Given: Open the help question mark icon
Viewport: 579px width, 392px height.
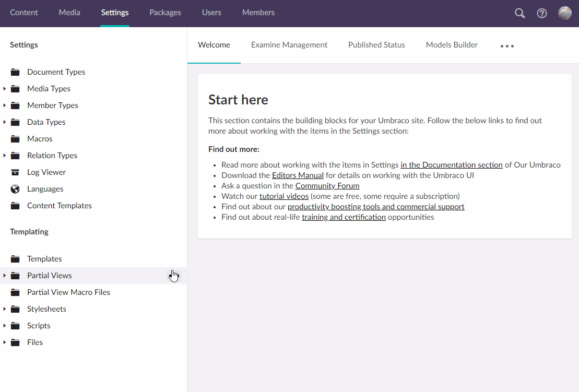Looking at the screenshot, I should pyautogui.click(x=542, y=13).
